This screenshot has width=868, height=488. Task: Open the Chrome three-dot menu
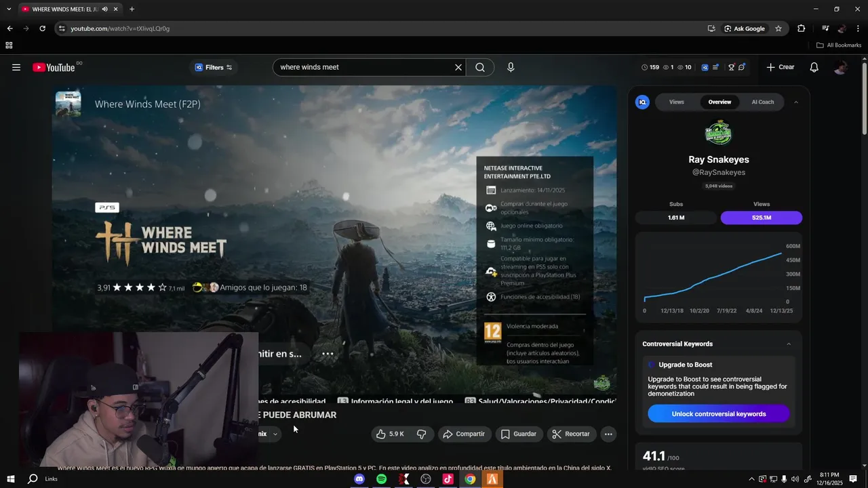tap(859, 28)
